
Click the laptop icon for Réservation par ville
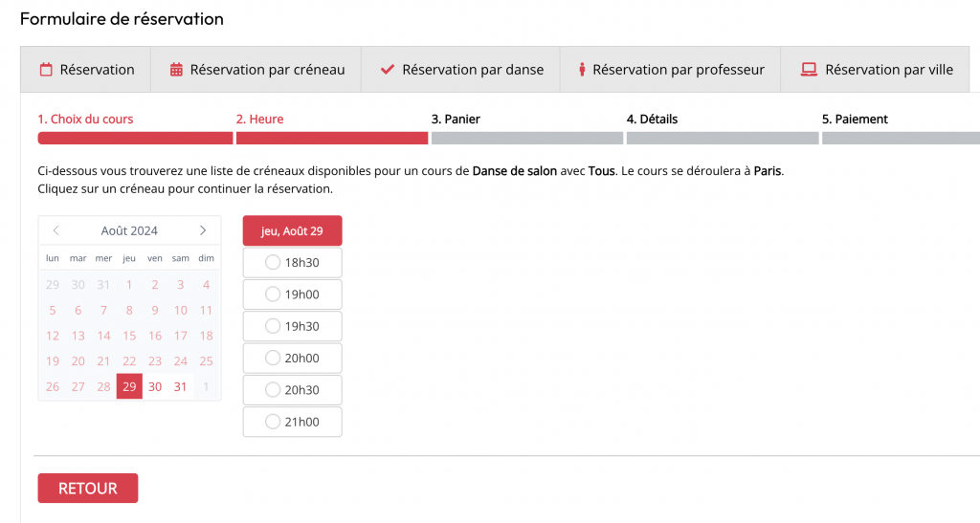(809, 70)
